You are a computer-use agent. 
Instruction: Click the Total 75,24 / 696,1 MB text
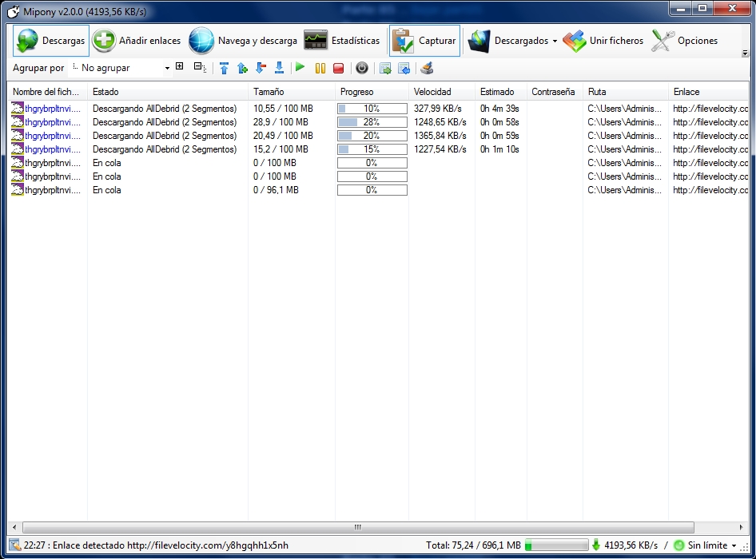(x=473, y=545)
